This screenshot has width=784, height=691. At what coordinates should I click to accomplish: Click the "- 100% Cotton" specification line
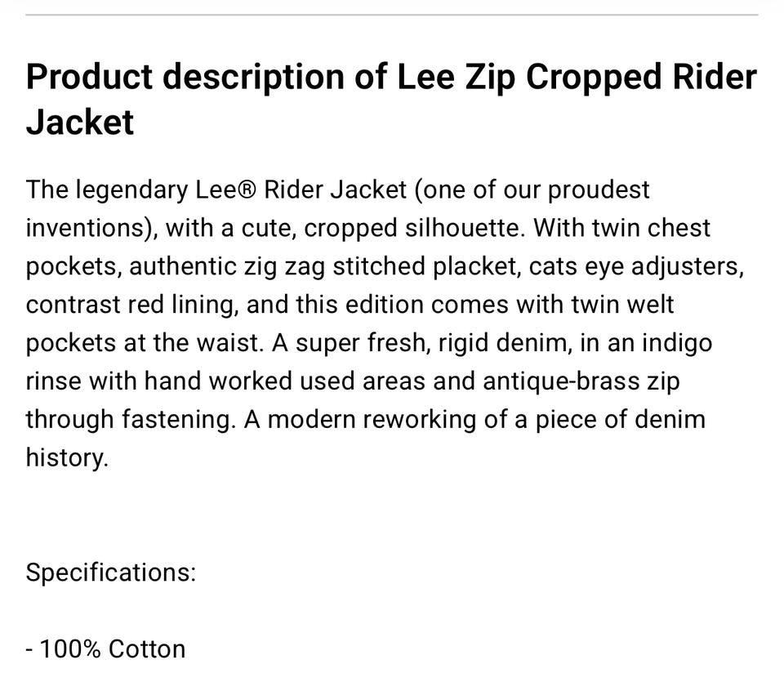[105, 649]
